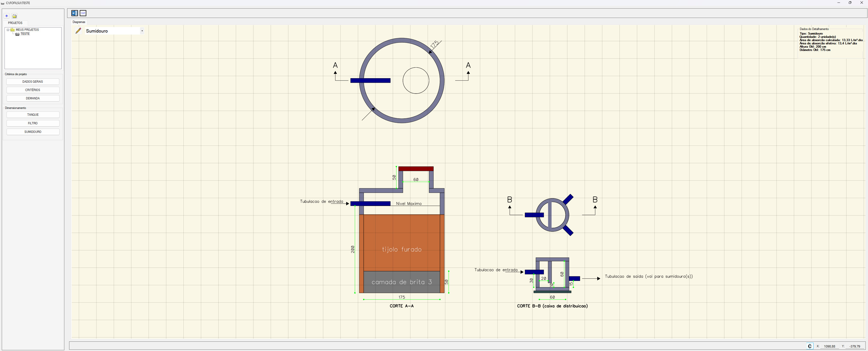This screenshot has width=868, height=351.
Task: Open the CRITÉRIOS button
Action: pos(33,90)
